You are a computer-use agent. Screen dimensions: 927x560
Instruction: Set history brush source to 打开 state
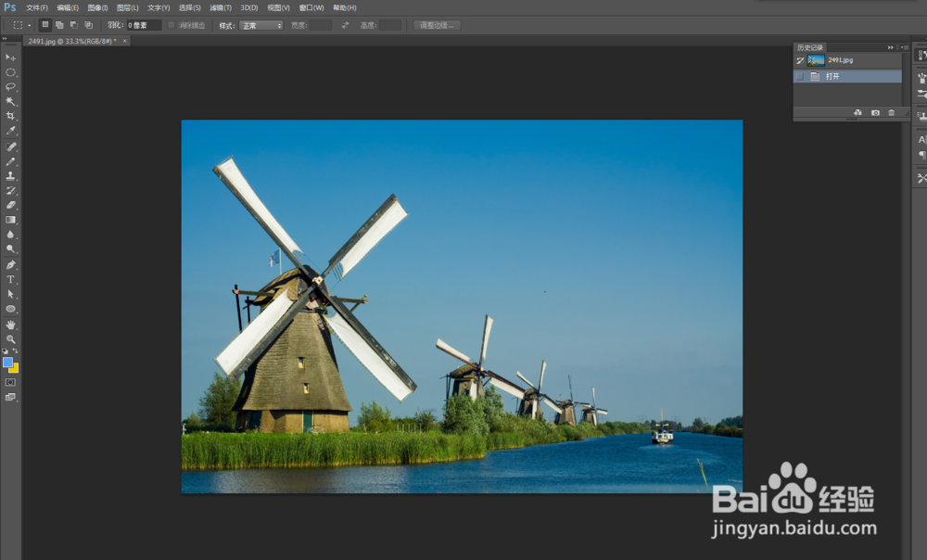(800, 76)
